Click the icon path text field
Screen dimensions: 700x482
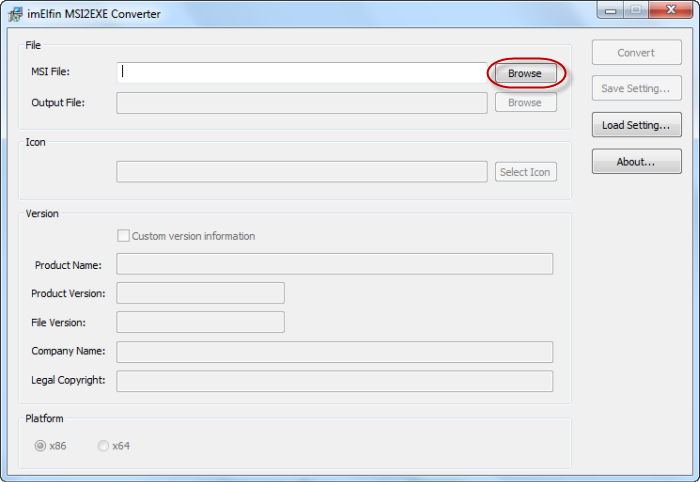pos(302,172)
